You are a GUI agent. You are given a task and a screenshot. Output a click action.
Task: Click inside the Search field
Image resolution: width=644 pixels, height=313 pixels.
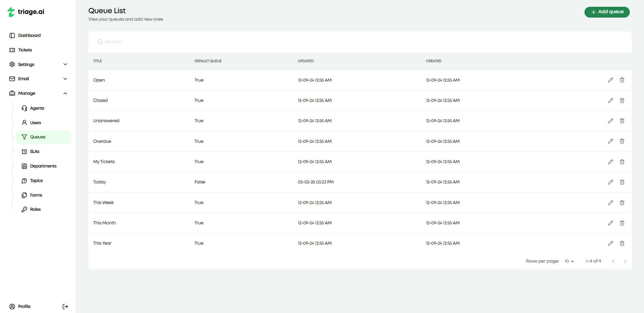pyautogui.click(x=146, y=41)
